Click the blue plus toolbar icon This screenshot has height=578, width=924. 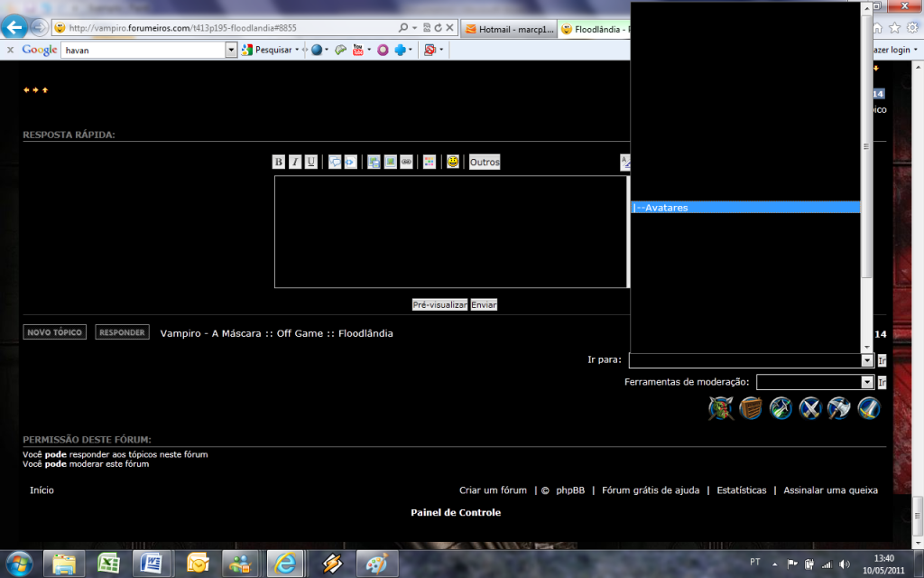[x=400, y=51]
